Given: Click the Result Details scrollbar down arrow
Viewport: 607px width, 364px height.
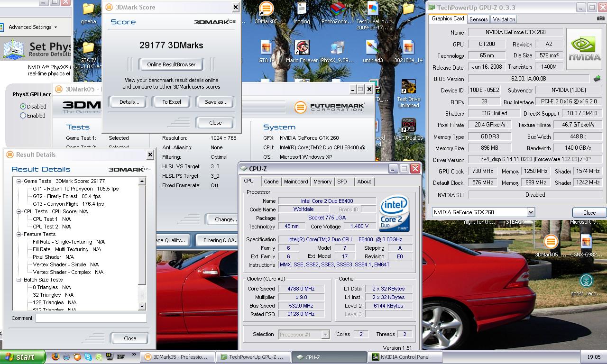Looking at the screenshot, I should (x=142, y=307).
